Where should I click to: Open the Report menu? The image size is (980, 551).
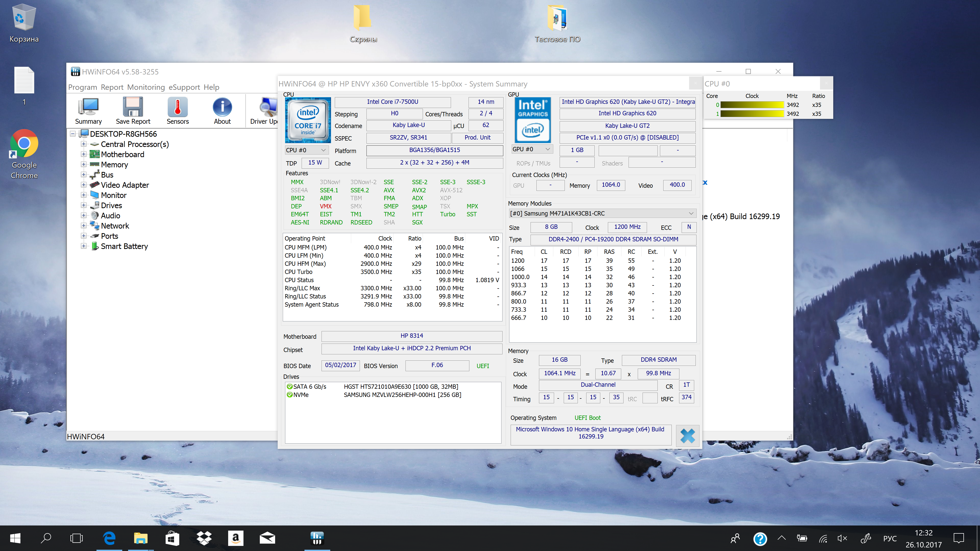(x=112, y=87)
